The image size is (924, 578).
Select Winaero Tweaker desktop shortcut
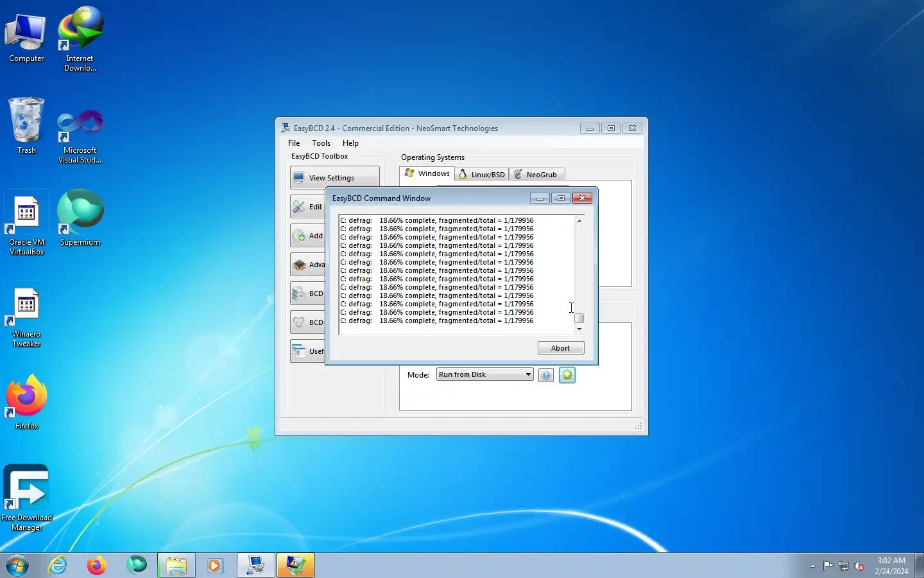26,317
